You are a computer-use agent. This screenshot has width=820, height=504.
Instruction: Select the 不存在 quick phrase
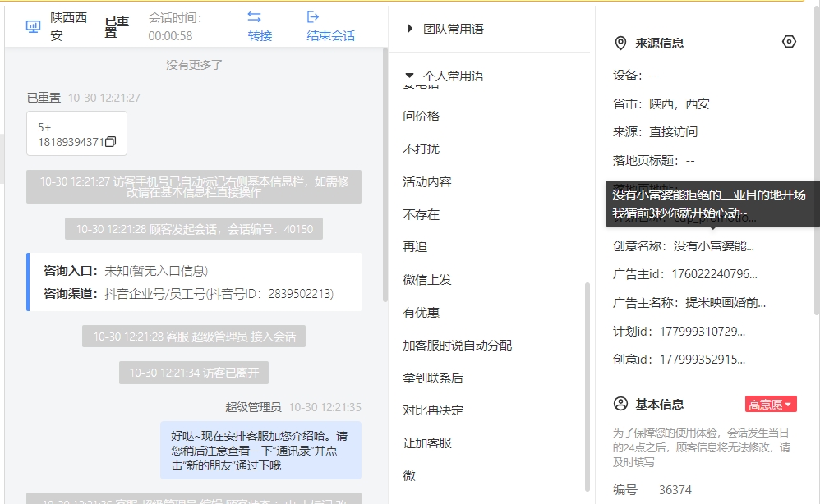421,214
